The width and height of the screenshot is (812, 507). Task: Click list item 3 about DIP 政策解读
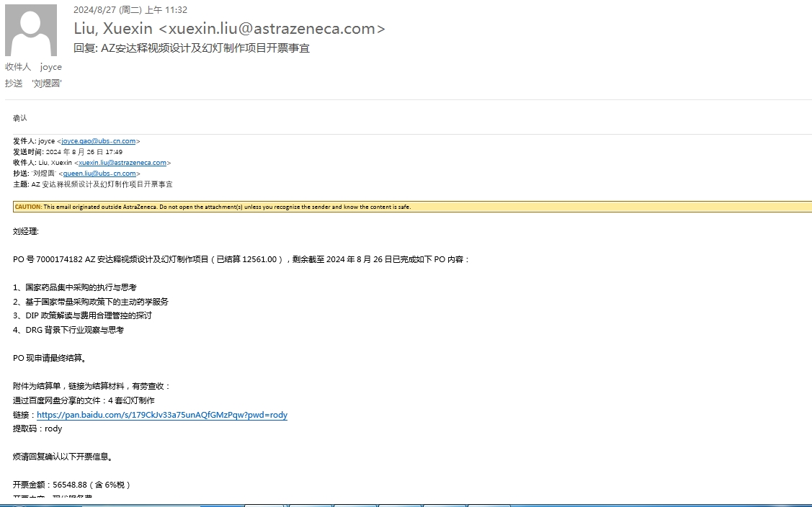click(83, 315)
